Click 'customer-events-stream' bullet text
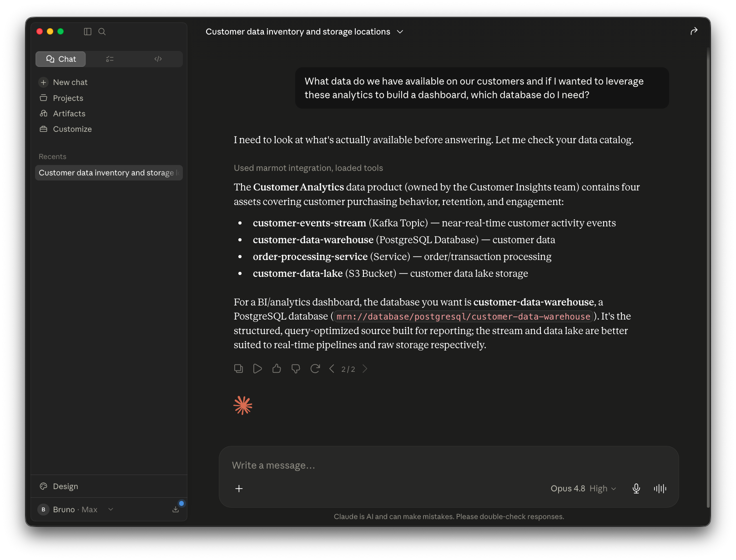Viewport: 736px width, 560px height. point(309,223)
